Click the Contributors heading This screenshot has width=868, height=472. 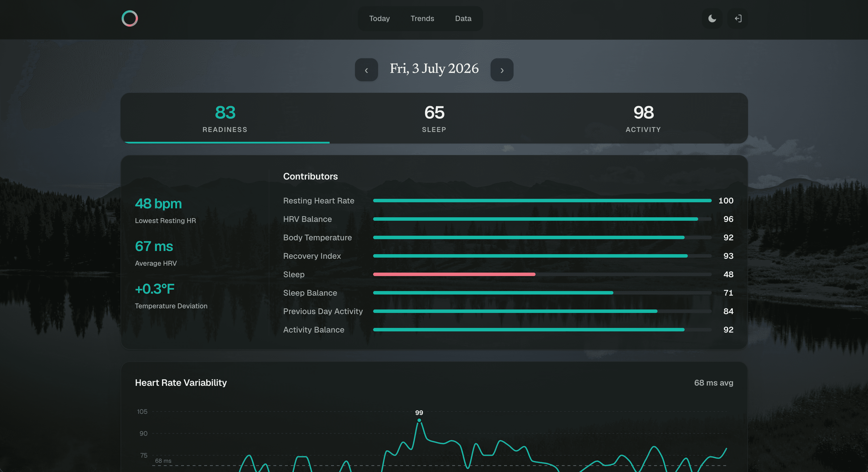310,176
